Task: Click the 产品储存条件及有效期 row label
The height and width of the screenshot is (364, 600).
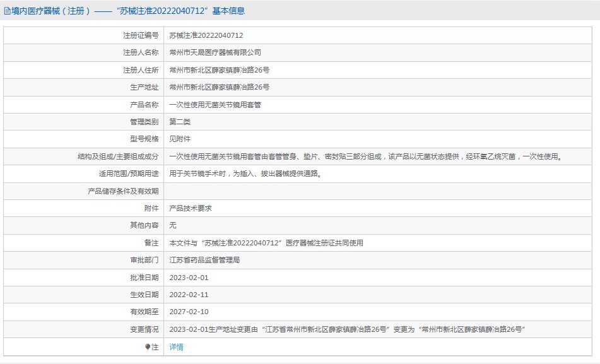Action: pos(123,191)
